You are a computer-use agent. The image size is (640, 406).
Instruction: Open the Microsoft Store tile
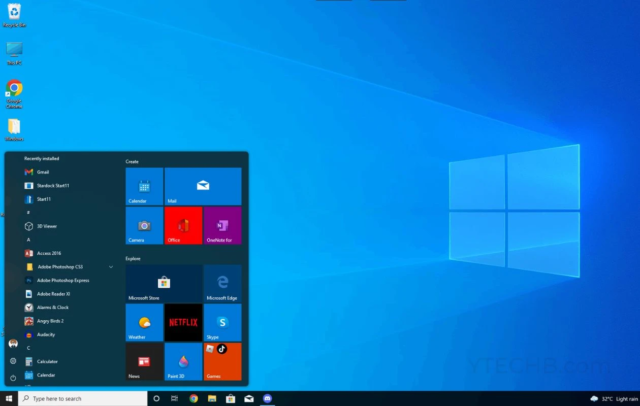coord(164,283)
